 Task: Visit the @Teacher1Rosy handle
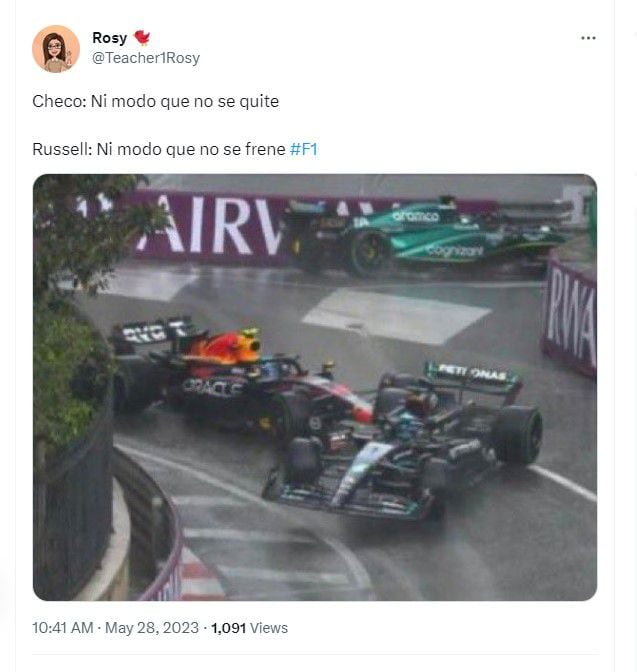146,58
